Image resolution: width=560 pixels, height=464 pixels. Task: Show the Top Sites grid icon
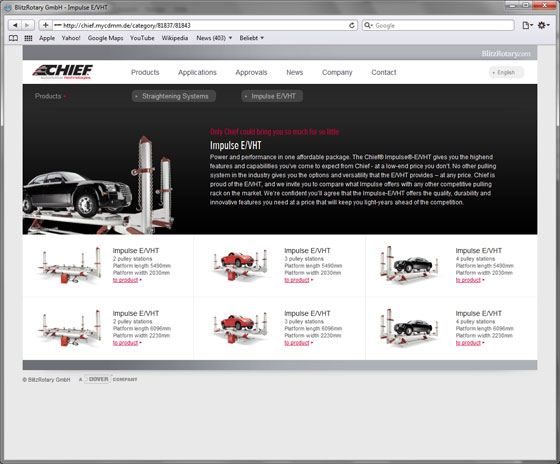coord(28,38)
